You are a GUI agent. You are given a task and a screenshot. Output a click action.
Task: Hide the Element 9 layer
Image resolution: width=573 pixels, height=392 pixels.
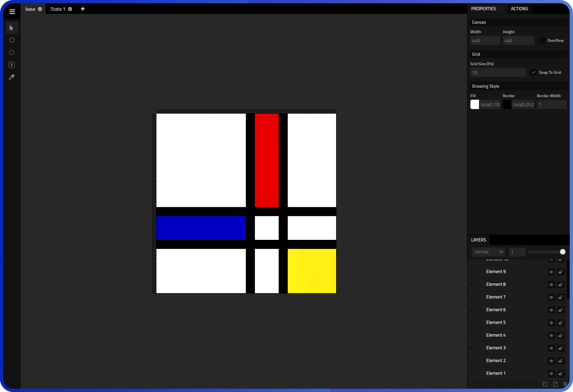(551, 272)
